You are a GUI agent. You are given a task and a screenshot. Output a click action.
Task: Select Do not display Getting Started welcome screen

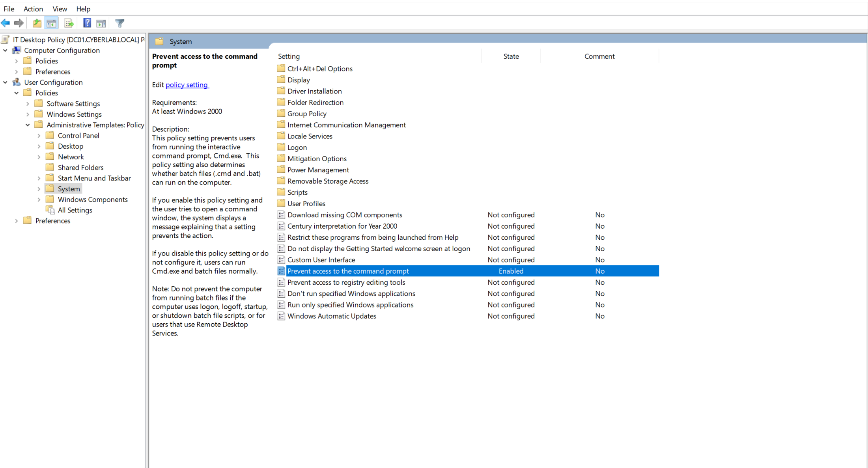(x=379, y=248)
